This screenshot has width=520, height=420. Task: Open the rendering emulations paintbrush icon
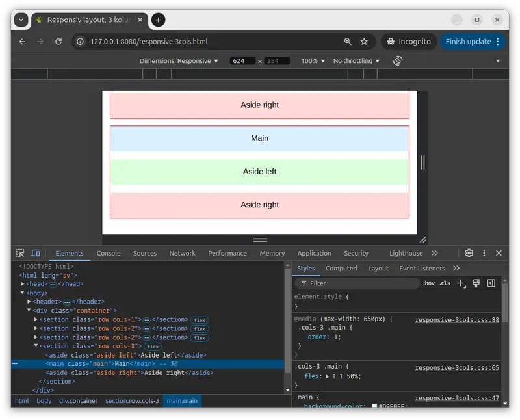[x=476, y=283]
